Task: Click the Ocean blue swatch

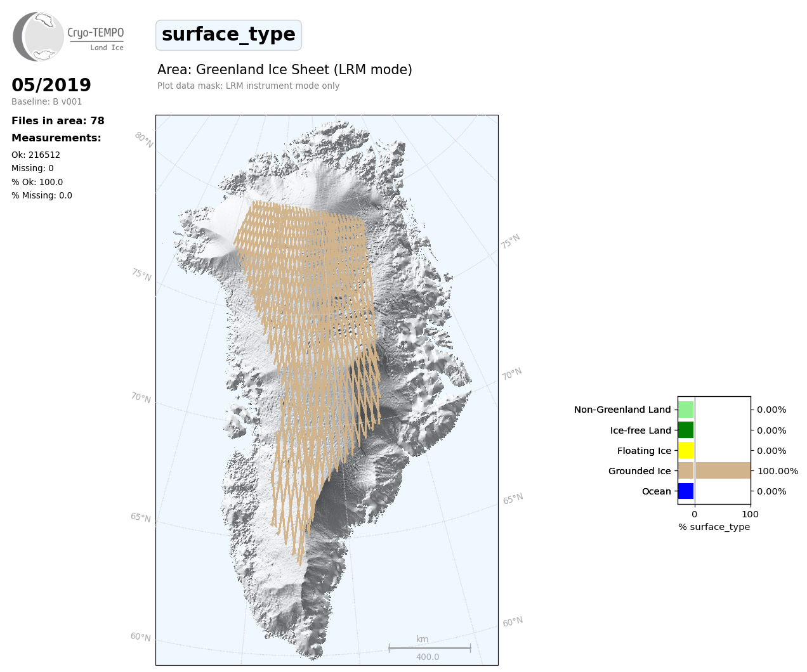Action: (686, 491)
